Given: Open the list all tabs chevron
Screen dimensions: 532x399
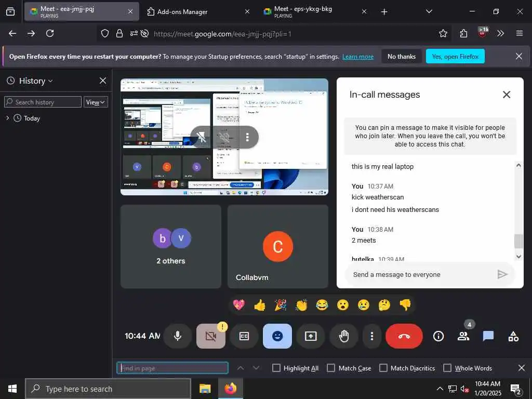Looking at the screenshot, I should pos(429,11).
